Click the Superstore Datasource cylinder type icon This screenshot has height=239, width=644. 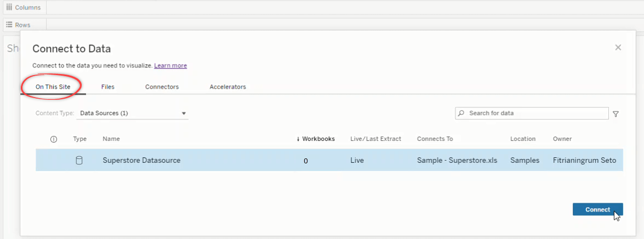tap(79, 161)
